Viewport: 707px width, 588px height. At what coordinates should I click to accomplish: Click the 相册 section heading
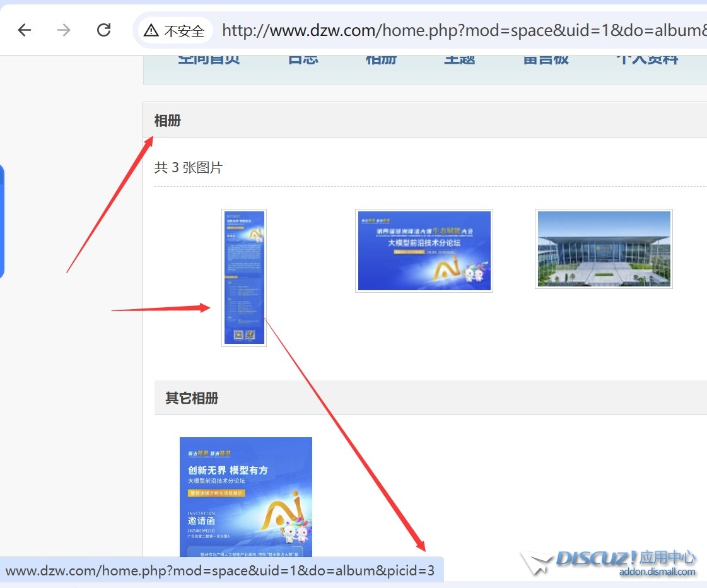(x=168, y=121)
